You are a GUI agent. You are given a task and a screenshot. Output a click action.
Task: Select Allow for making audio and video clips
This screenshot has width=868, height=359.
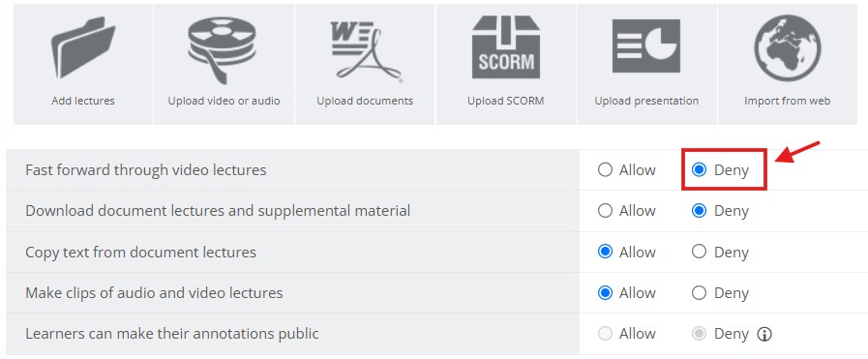tap(605, 292)
